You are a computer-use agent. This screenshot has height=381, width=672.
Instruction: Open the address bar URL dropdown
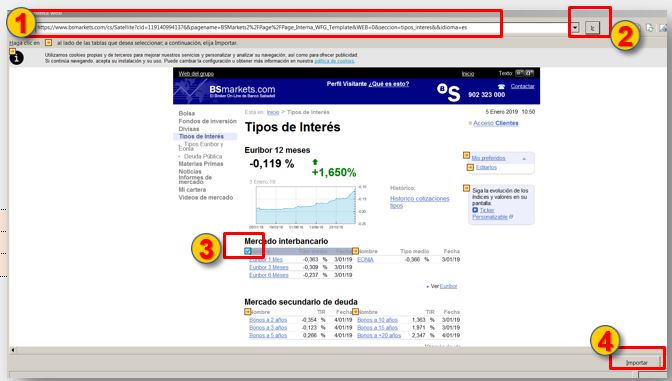[575, 28]
